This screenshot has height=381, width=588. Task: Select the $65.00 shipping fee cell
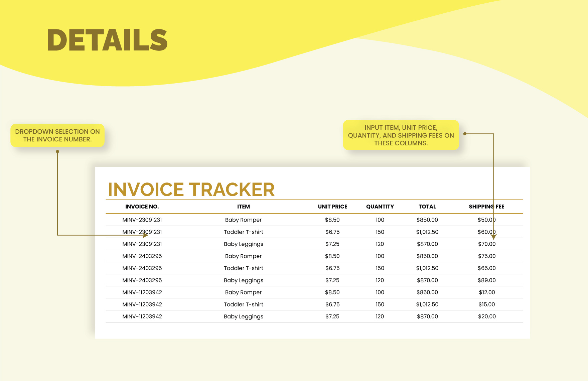click(x=487, y=268)
